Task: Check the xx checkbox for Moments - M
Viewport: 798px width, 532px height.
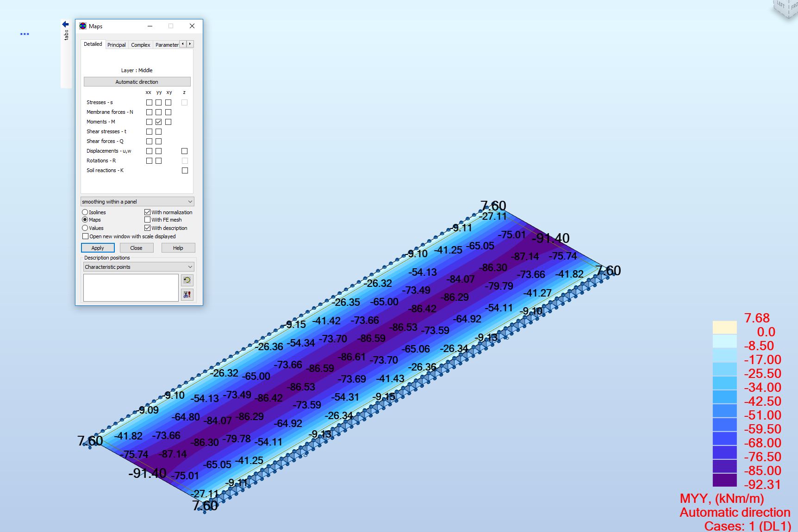Action: tap(149, 122)
